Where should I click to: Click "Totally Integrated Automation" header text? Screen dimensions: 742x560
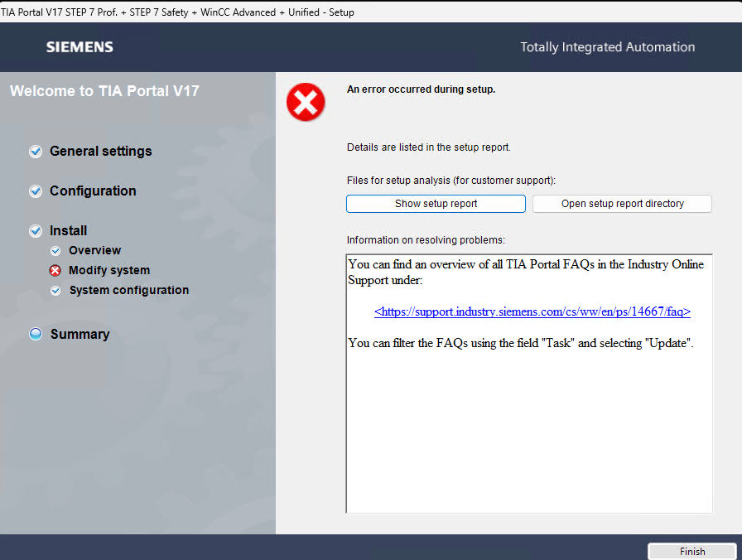point(608,47)
